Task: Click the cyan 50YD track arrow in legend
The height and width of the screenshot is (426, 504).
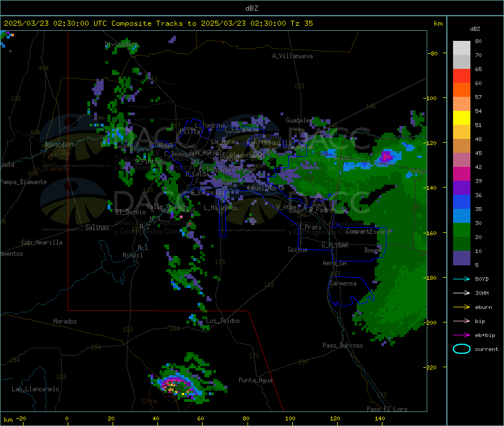Action: tap(461, 279)
